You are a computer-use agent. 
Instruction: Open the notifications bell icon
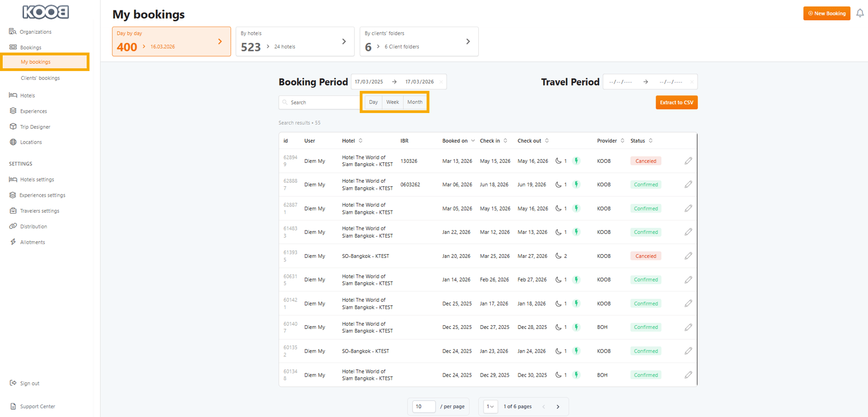(x=860, y=13)
